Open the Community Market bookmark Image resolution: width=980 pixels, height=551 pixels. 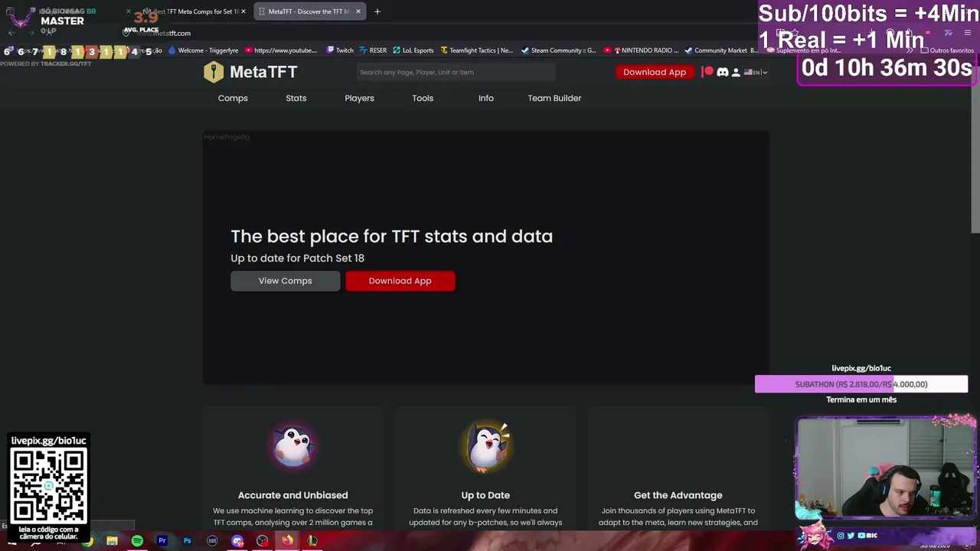(720, 51)
